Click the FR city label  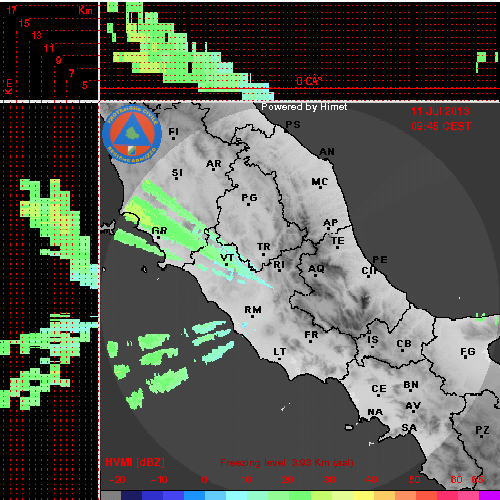pyautogui.click(x=311, y=335)
